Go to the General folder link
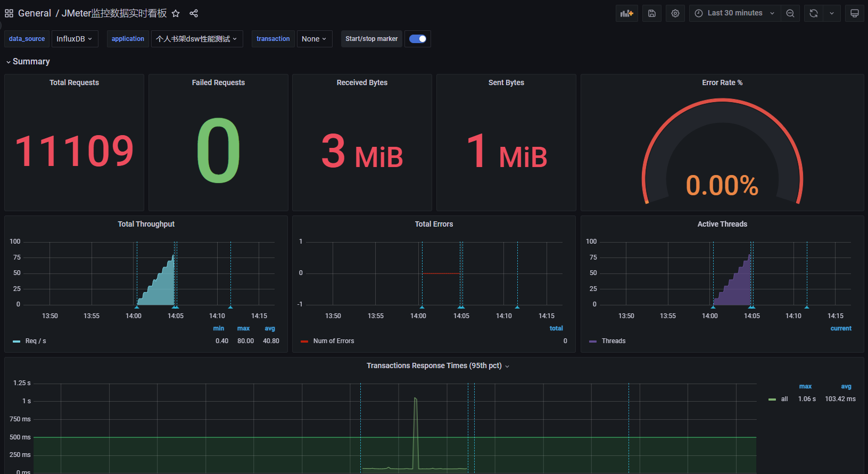Image resolution: width=868 pixels, height=474 pixels. pyautogui.click(x=35, y=13)
